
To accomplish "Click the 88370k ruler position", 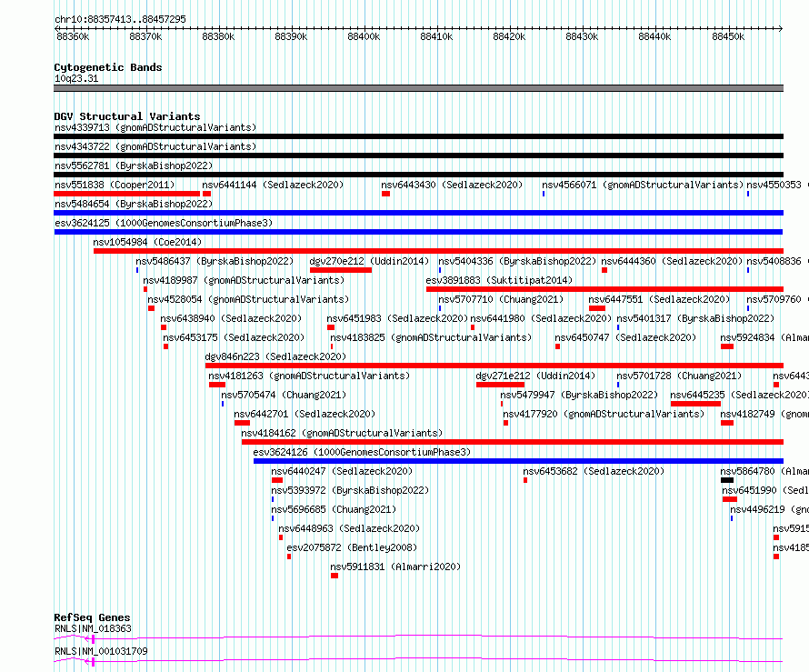I will (x=145, y=36).
